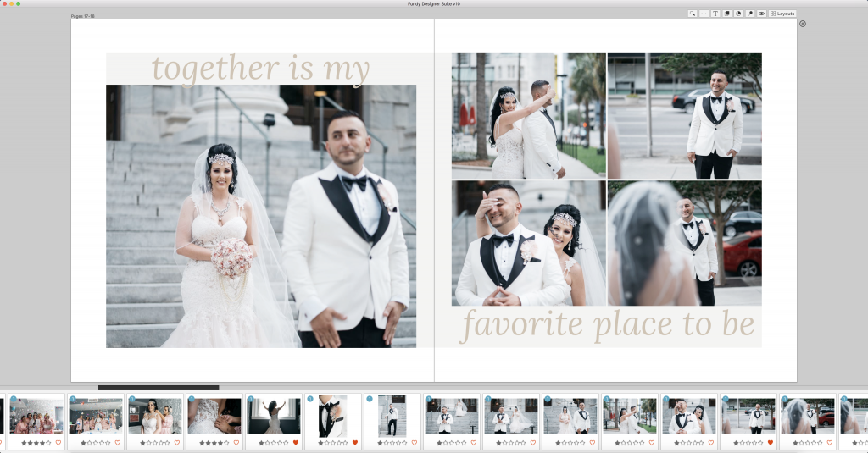Toggle heart on veil with red car thumbnail
This screenshot has height=453, width=868.
point(829,443)
